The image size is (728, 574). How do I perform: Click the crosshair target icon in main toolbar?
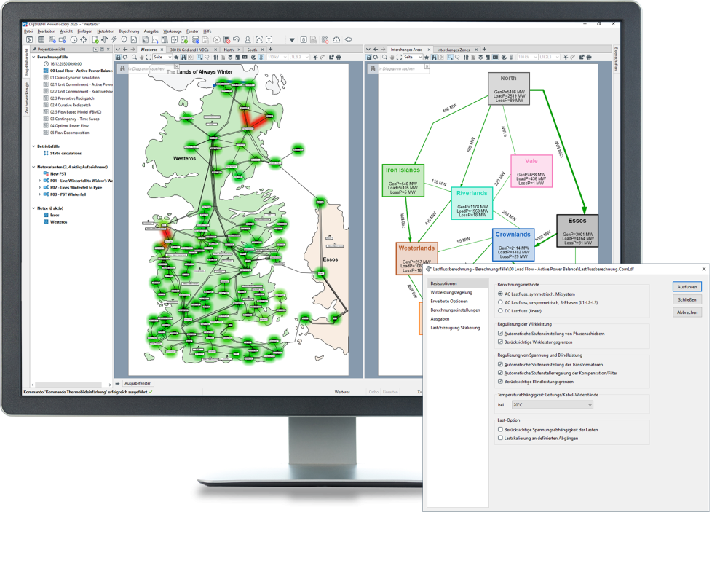[x=84, y=39]
